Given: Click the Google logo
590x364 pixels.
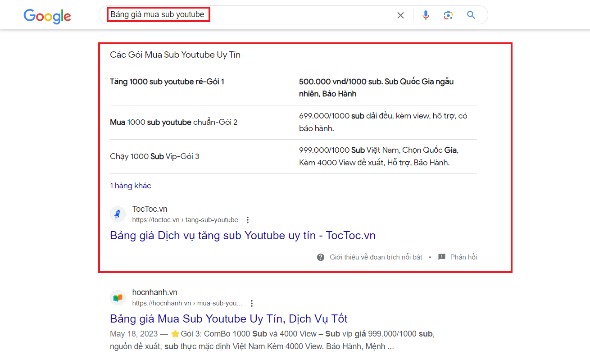Looking at the screenshot, I should click(x=47, y=16).
